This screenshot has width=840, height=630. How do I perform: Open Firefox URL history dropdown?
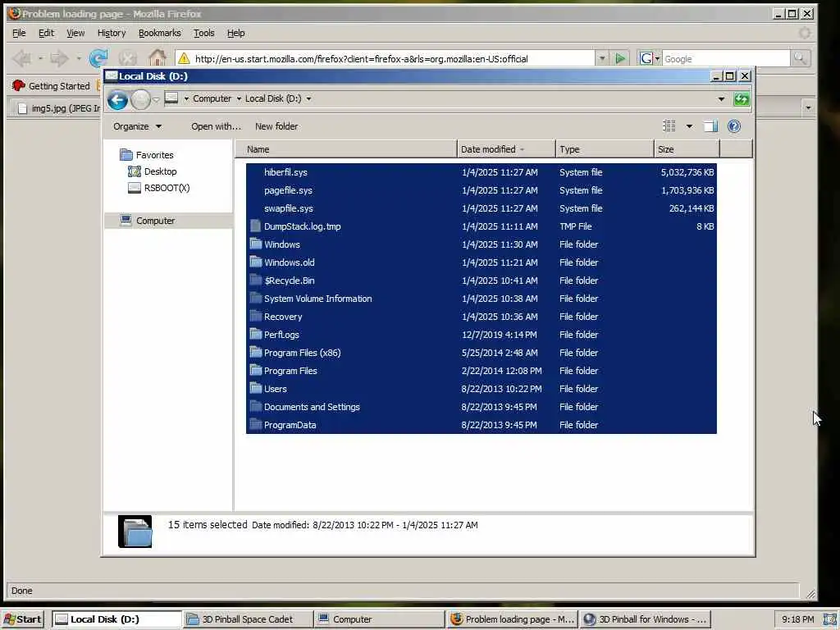tap(601, 58)
